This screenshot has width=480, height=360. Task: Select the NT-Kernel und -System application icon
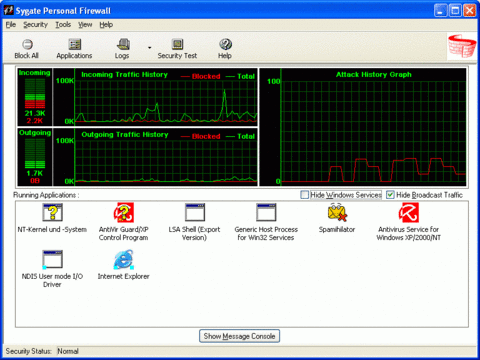[52, 212]
